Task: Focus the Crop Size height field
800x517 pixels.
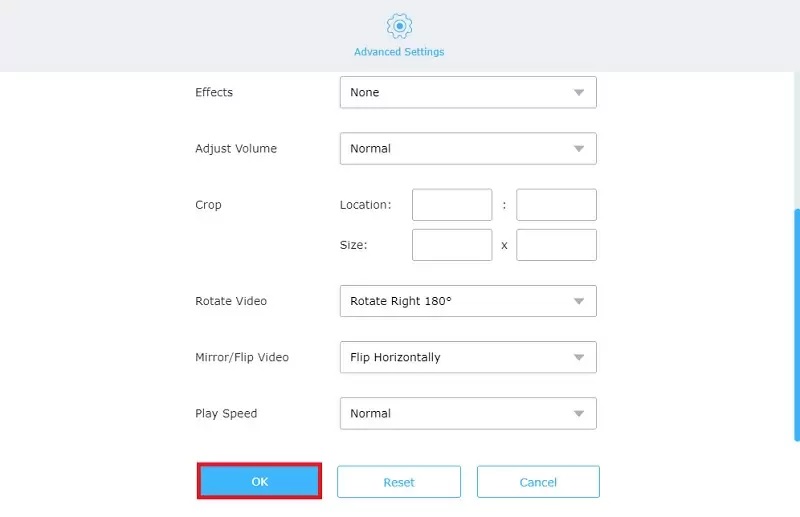Action: [x=556, y=245]
